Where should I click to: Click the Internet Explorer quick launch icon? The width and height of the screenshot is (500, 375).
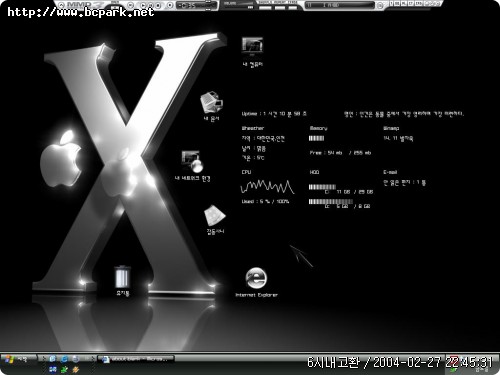64,359
